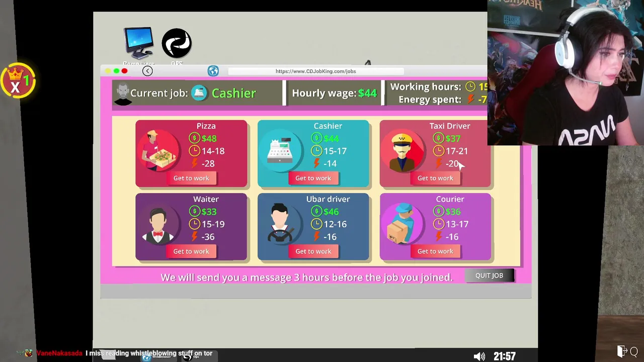This screenshot has height=362, width=644.
Task: Click the message reminder text below the jobs
Action: point(306,278)
